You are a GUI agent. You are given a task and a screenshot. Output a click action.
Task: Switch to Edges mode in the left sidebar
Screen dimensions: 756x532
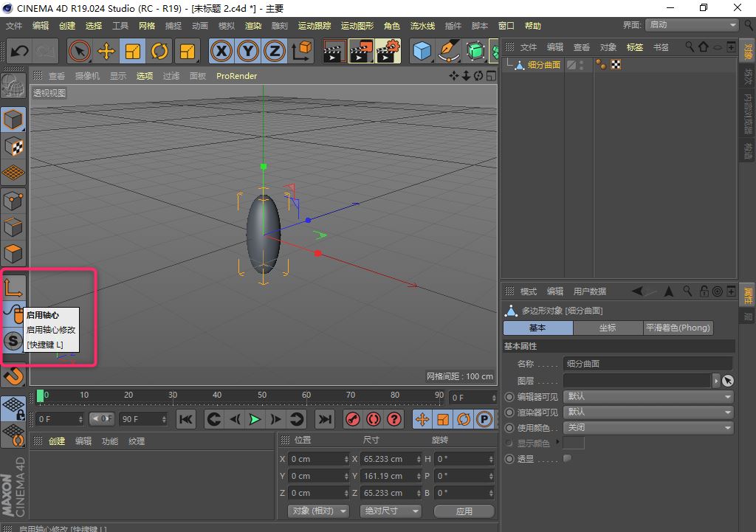coord(13,227)
